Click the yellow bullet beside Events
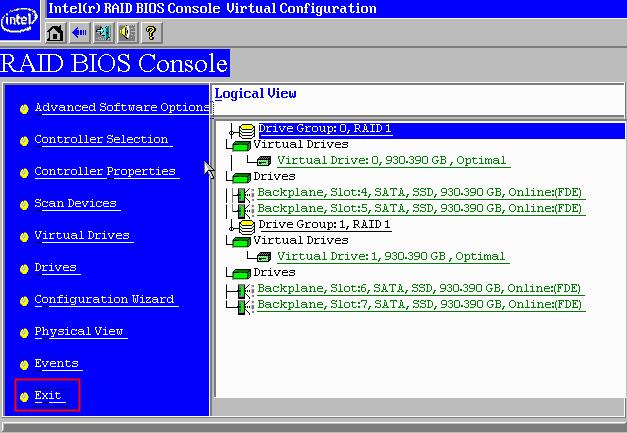This screenshot has height=433, width=627. (x=24, y=365)
